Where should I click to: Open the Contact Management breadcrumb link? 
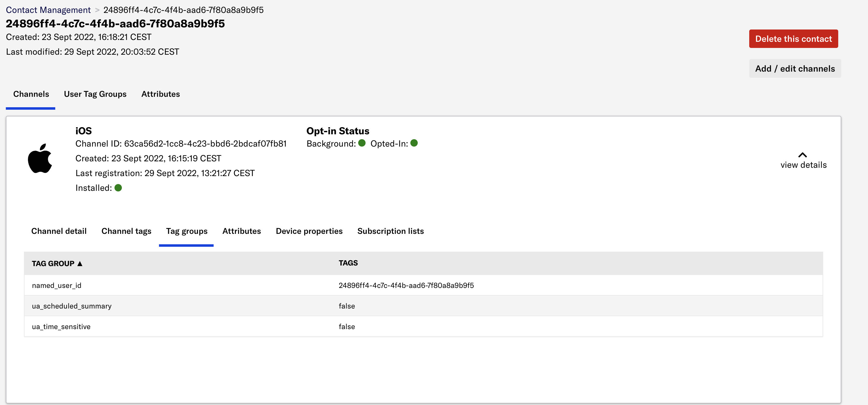point(48,10)
